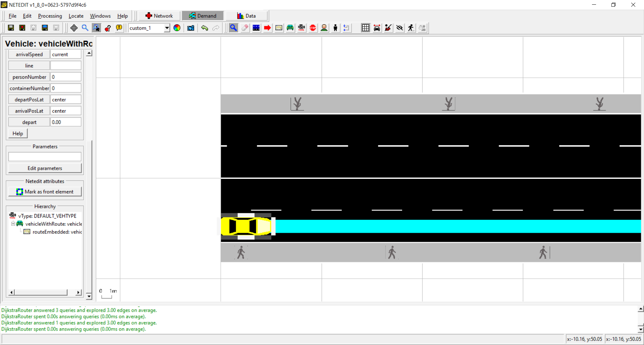Screen dimensions: 644x345
Task: Click Mark as front element button
Action: pos(45,192)
